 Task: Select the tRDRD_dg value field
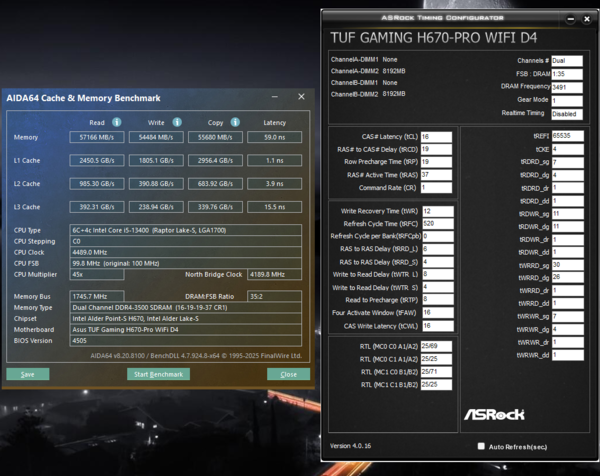[x=568, y=175]
